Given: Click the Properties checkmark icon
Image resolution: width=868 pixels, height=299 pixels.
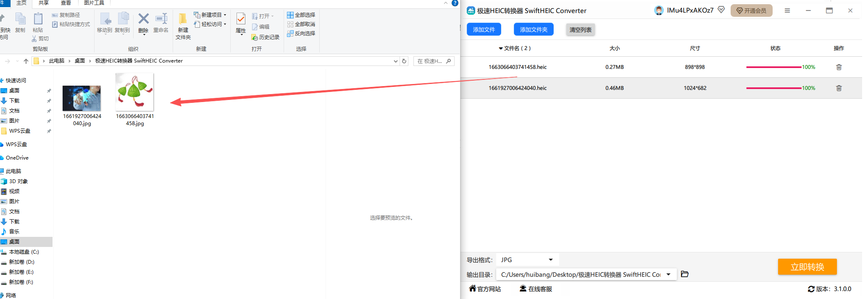Looking at the screenshot, I should coord(241,19).
